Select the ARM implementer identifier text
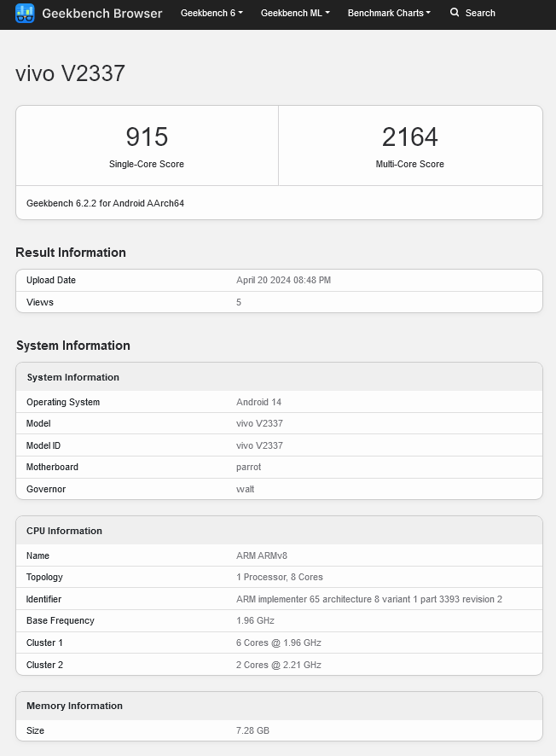Viewport: 556px width, 756px height. coord(368,599)
